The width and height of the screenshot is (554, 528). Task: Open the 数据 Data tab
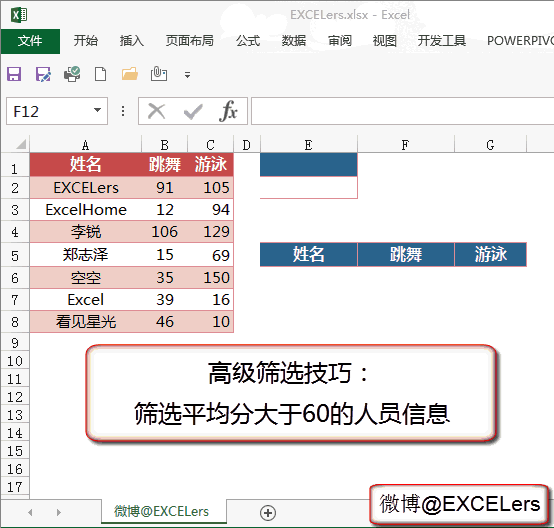click(x=294, y=41)
